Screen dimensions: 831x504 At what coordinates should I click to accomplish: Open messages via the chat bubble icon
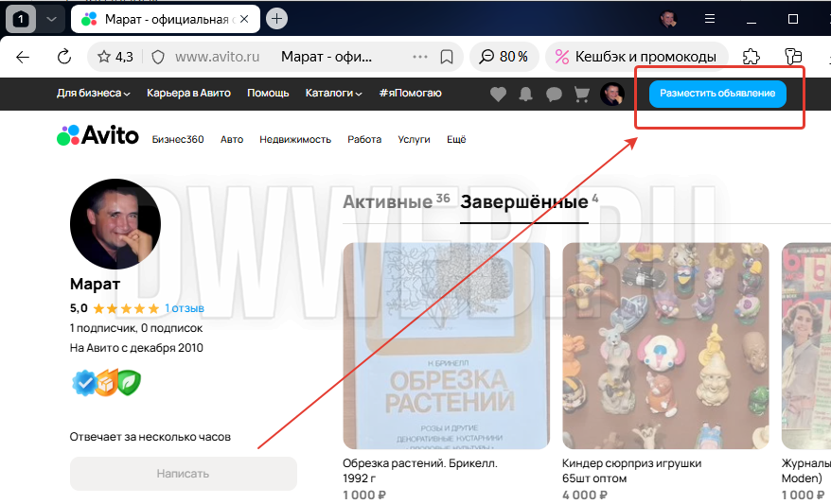pyautogui.click(x=554, y=94)
